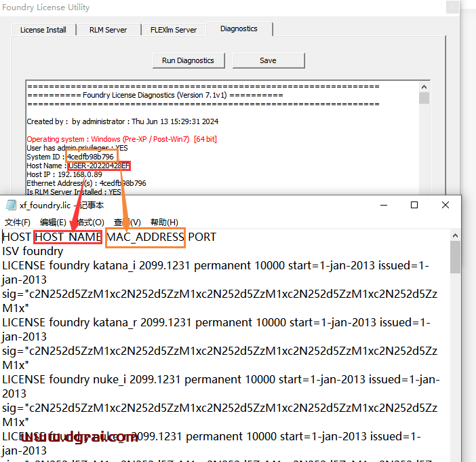Click the leading HOST keyword in license file
Image resolution: width=476 pixels, height=462 pixels.
click(17, 237)
